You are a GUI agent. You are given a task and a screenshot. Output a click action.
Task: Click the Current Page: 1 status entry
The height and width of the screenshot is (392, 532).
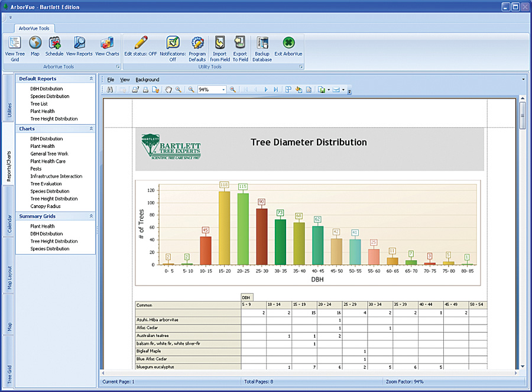pyautogui.click(x=118, y=381)
